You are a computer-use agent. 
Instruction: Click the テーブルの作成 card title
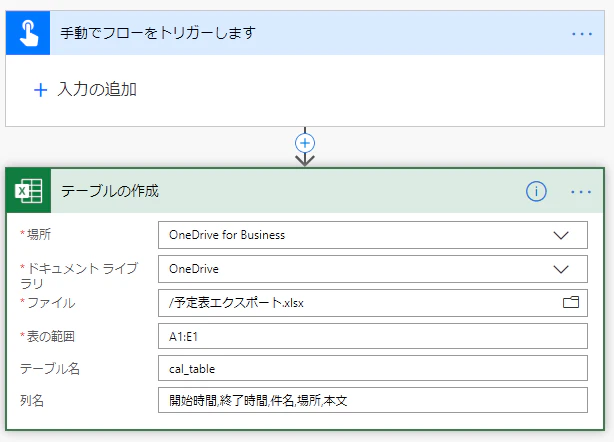[110, 191]
